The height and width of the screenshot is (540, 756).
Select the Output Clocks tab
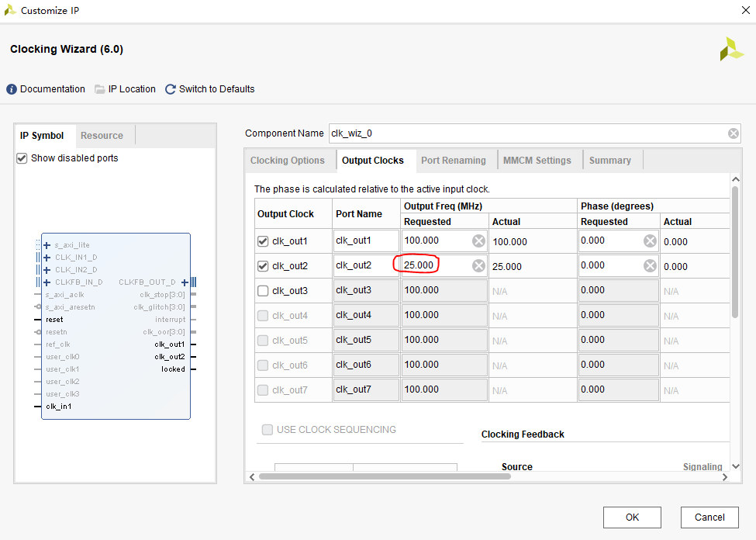[x=373, y=161]
